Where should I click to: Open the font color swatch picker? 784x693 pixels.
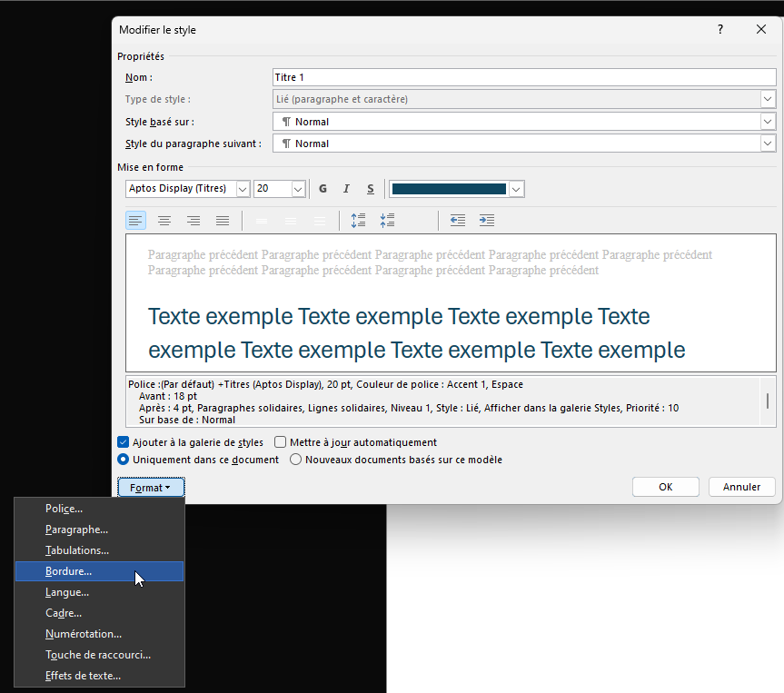click(516, 189)
